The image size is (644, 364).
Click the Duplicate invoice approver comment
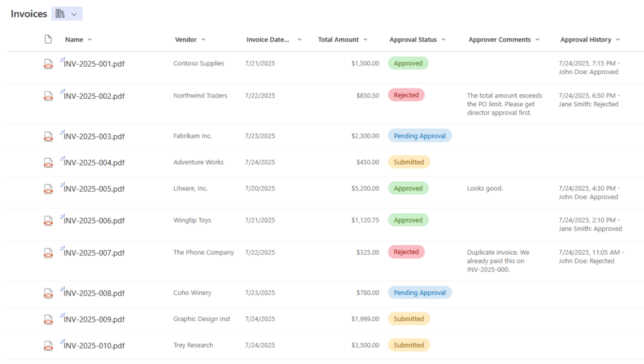click(498, 261)
